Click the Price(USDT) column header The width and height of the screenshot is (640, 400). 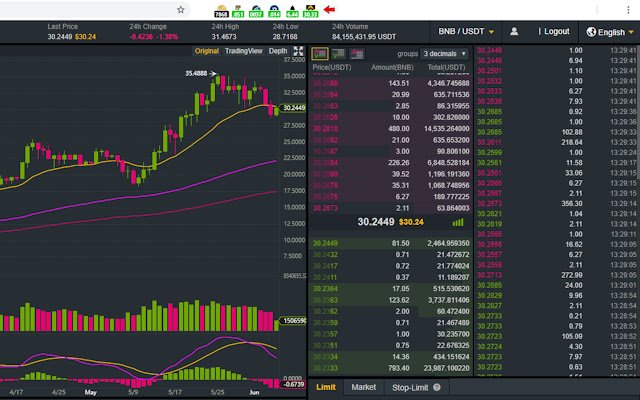(x=332, y=67)
